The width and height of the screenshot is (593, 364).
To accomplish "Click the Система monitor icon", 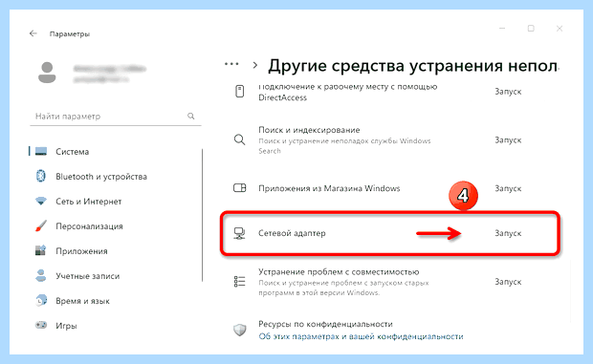I will click(41, 151).
